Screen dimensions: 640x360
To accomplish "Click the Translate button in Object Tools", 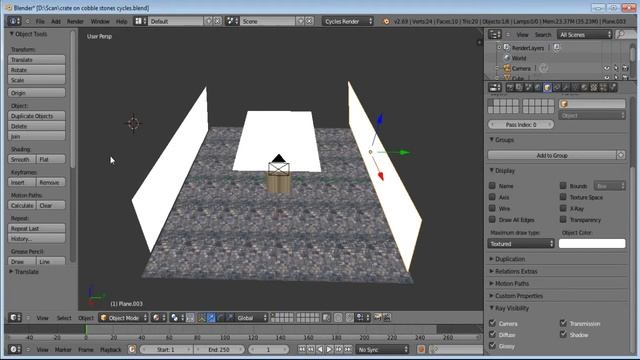I will pyautogui.click(x=36, y=60).
